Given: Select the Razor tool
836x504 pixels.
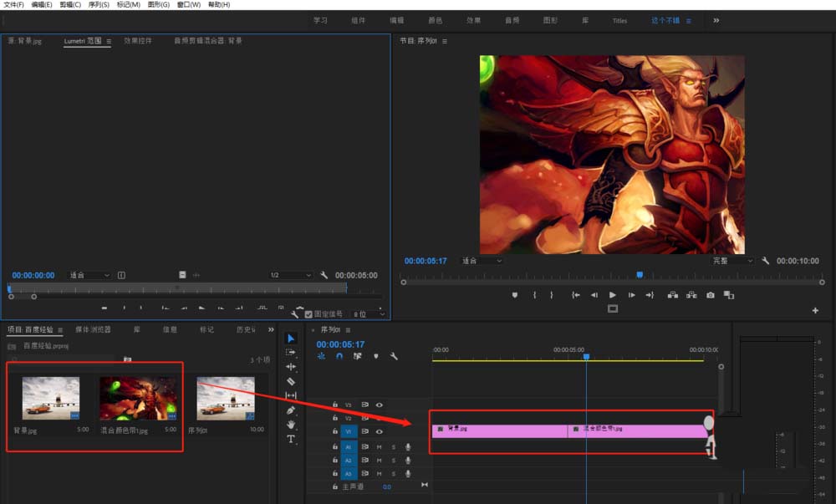Looking at the screenshot, I should 291,381.
